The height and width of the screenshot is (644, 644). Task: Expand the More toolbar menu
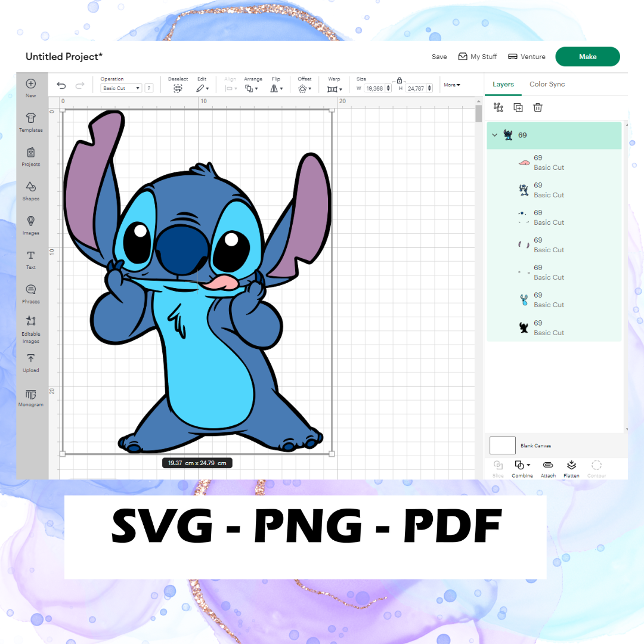pos(452,85)
